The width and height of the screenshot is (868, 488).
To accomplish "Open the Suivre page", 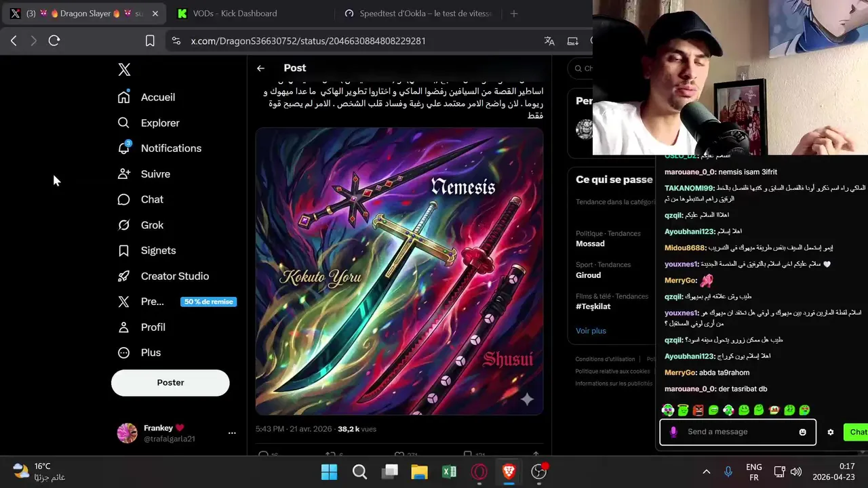I will (144, 174).
